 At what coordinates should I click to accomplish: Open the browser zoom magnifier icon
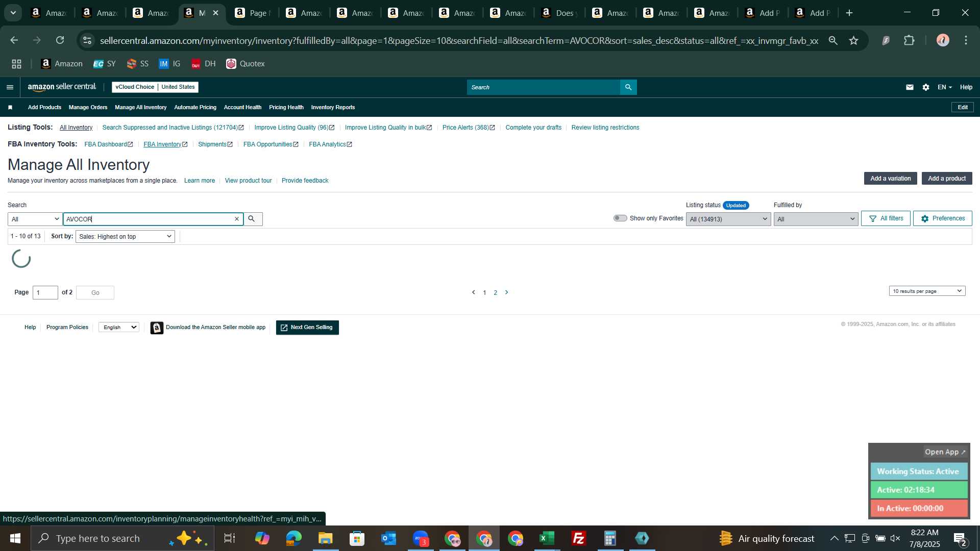click(833, 40)
